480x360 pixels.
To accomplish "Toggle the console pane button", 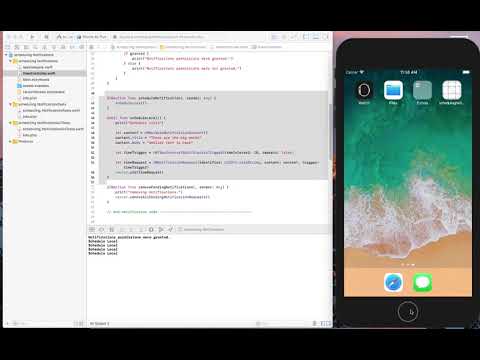I will point(328,323).
